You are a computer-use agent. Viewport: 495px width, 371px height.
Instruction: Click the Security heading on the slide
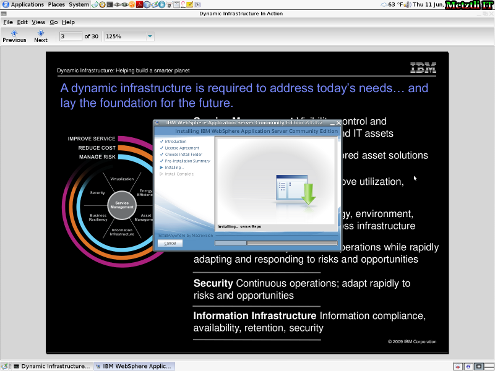[x=213, y=283]
